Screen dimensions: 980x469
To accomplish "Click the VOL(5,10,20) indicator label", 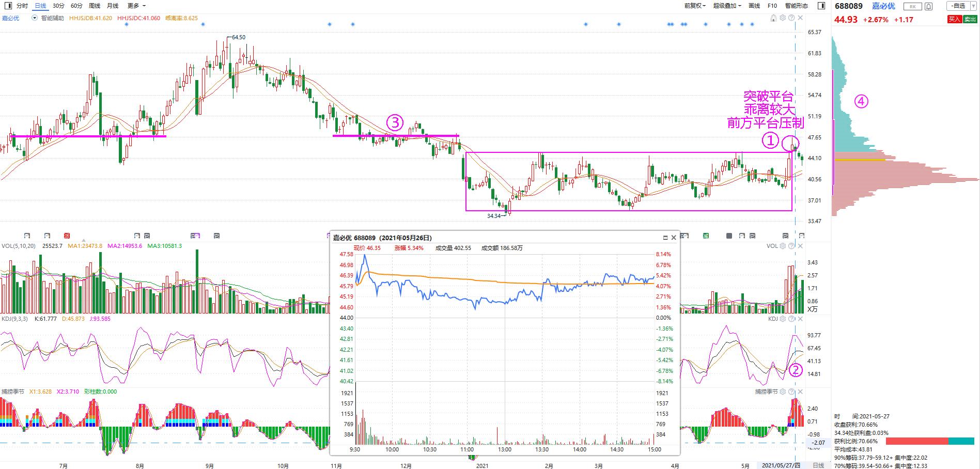I will click(19, 246).
